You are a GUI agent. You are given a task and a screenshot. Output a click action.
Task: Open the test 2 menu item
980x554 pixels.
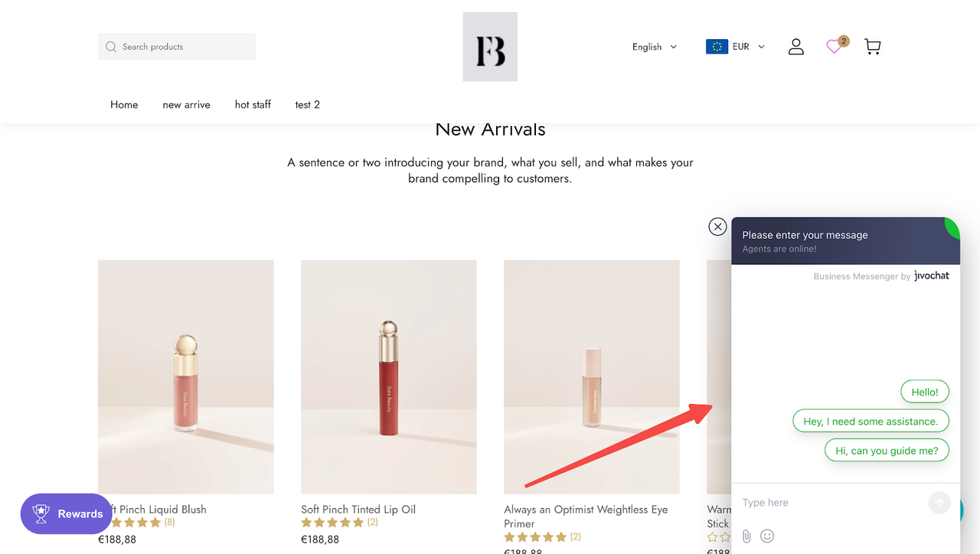pyautogui.click(x=307, y=105)
